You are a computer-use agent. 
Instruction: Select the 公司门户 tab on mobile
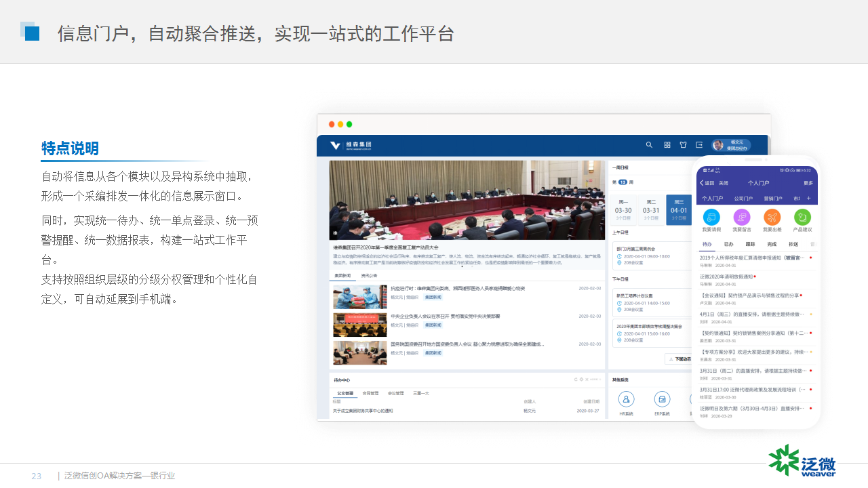pyautogui.click(x=745, y=199)
